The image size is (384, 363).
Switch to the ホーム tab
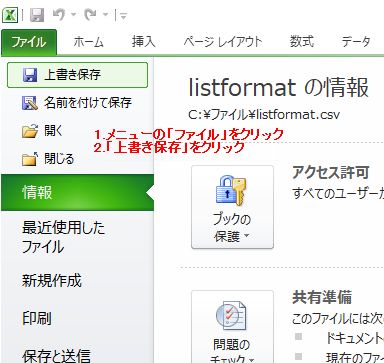pos(88,42)
